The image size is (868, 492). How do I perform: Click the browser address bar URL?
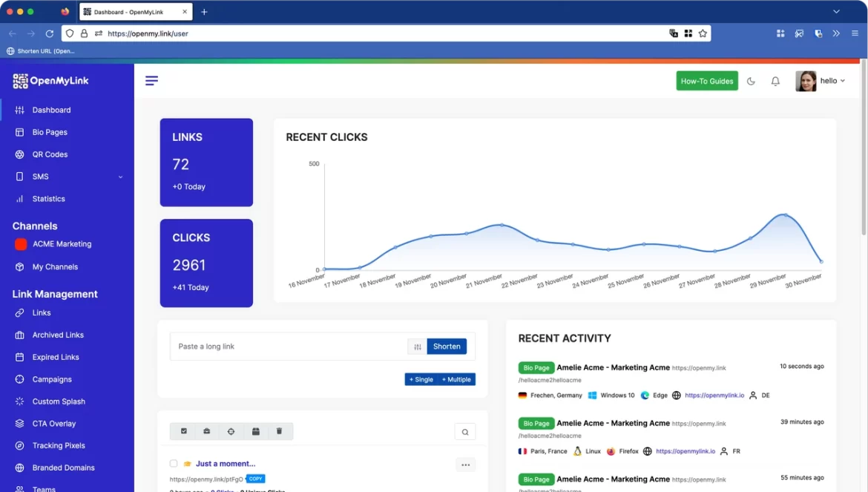148,33
